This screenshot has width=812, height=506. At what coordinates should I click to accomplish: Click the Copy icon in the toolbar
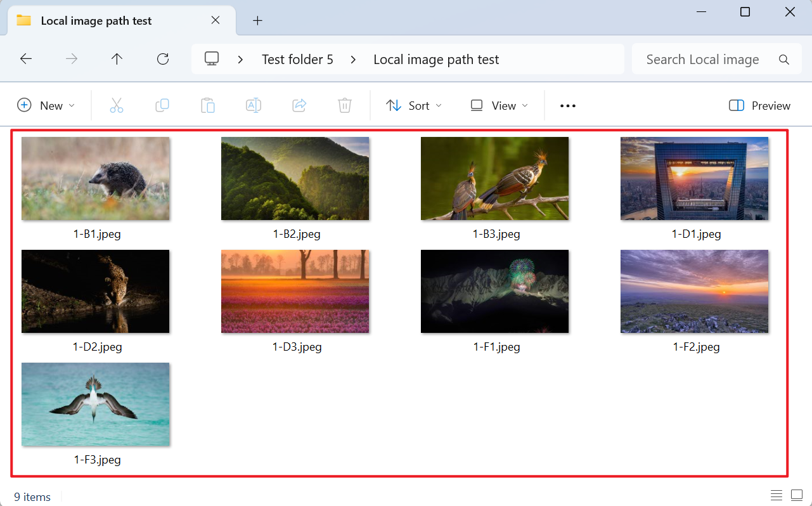click(162, 105)
